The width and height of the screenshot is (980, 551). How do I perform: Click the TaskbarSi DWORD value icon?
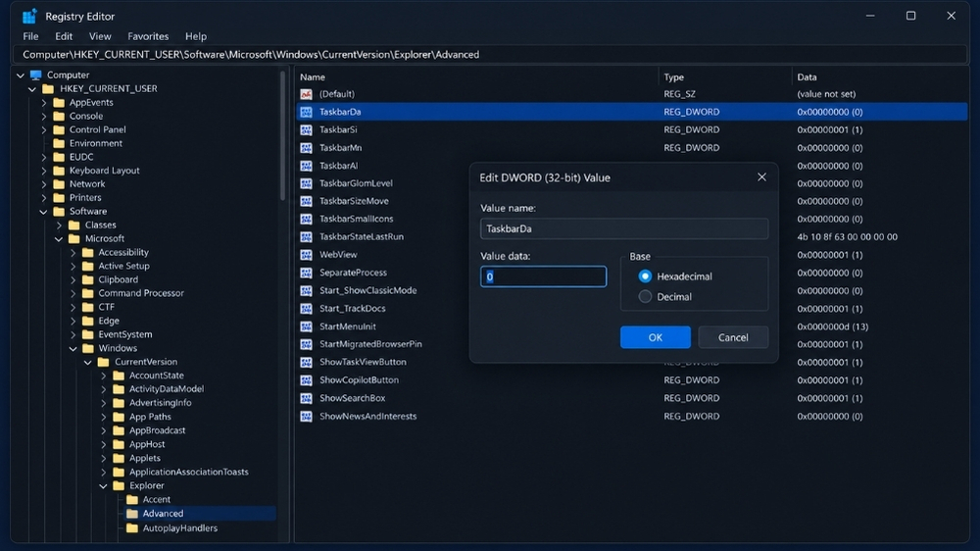click(306, 130)
